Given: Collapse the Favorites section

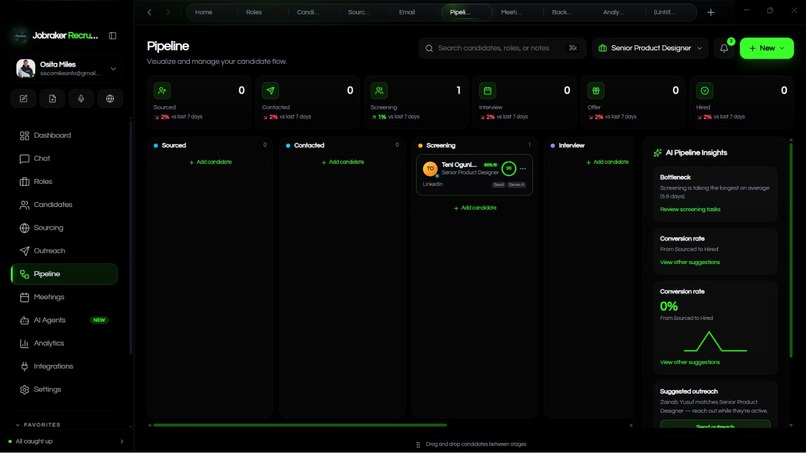Looking at the screenshot, I should [39, 425].
